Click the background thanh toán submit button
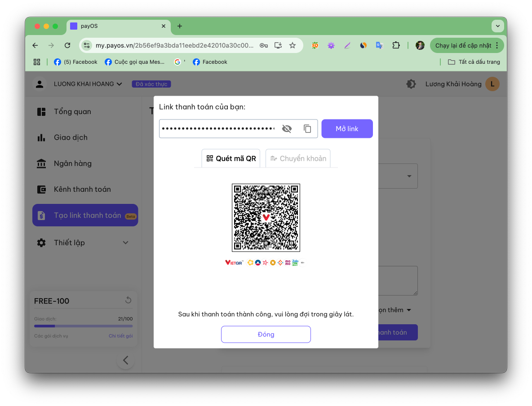Viewport: 532px width, 406px height. [x=398, y=332]
